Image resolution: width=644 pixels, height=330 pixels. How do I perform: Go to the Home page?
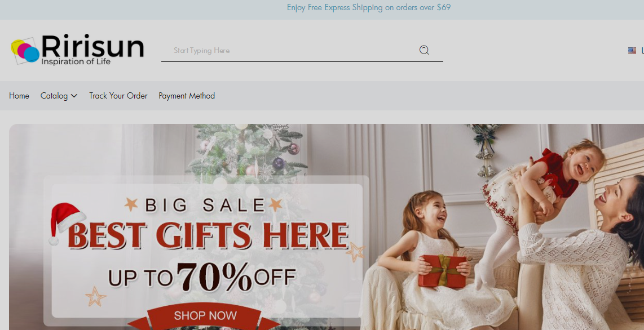point(19,96)
